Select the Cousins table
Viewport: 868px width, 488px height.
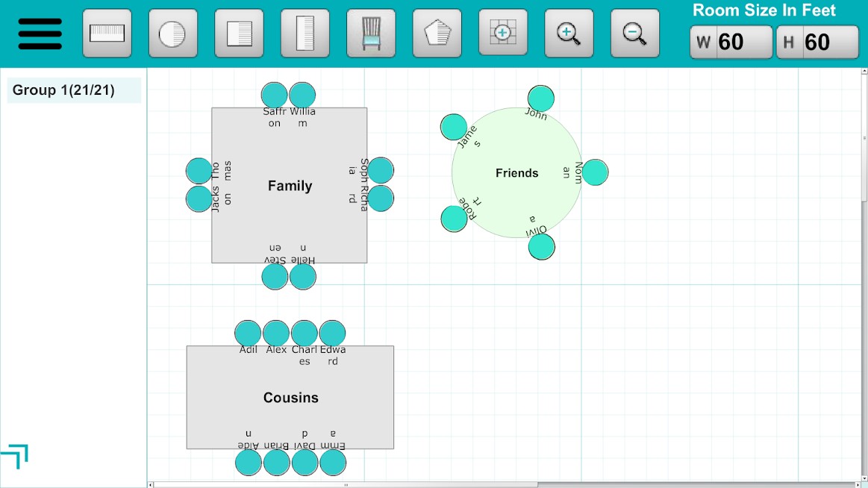point(290,398)
